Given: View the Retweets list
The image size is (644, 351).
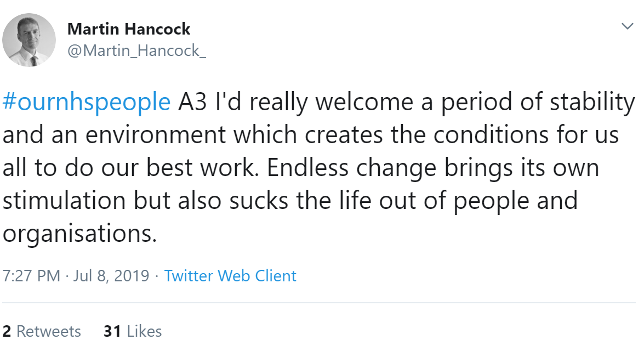Looking at the screenshot, I should pos(49,331).
